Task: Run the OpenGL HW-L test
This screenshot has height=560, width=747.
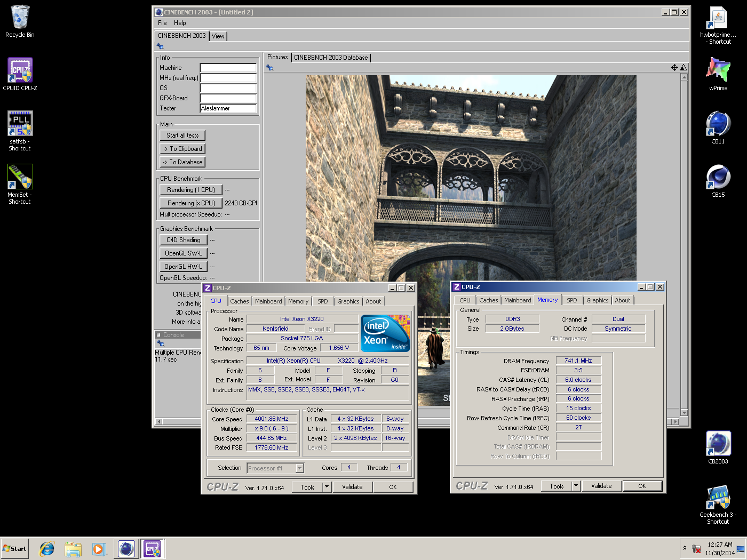Action: click(x=184, y=267)
